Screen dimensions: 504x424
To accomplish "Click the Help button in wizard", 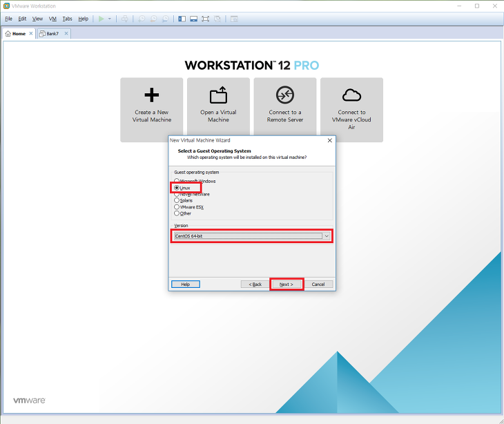I will click(x=186, y=285).
